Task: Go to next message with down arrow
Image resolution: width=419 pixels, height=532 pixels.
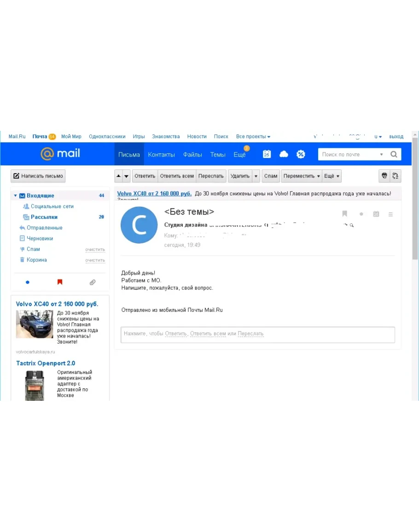Action: pos(127,176)
